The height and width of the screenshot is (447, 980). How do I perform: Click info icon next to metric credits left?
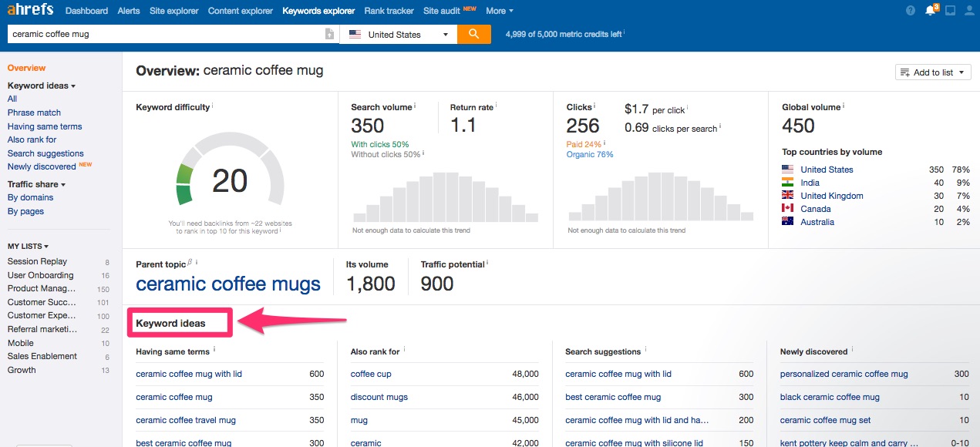pos(625,32)
